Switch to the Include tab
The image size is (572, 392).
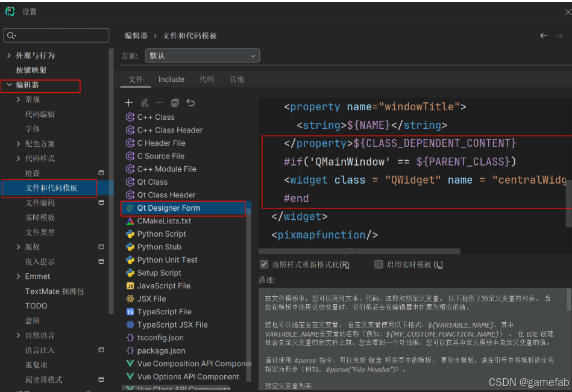tap(171, 79)
